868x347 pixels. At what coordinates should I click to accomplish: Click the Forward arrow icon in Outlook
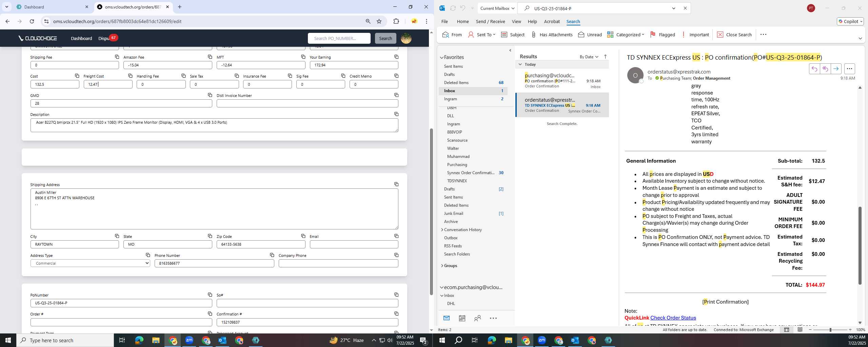(x=836, y=69)
